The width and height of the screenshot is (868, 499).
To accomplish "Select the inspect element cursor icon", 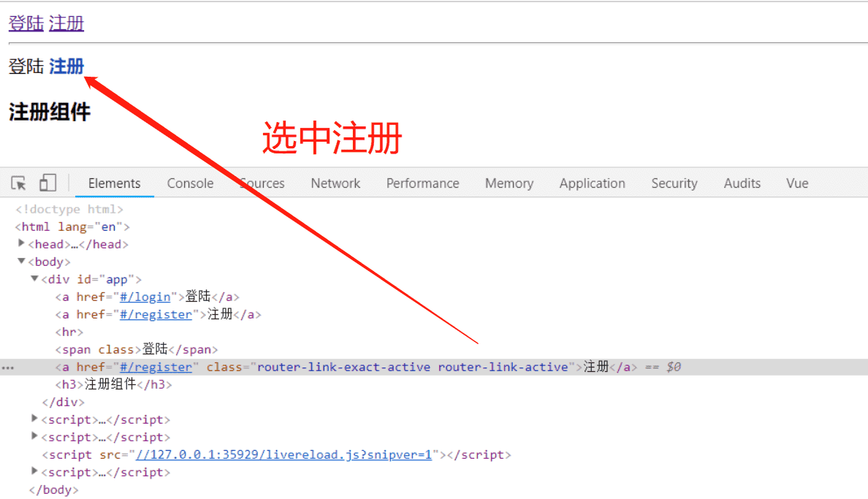I will pos(18,183).
